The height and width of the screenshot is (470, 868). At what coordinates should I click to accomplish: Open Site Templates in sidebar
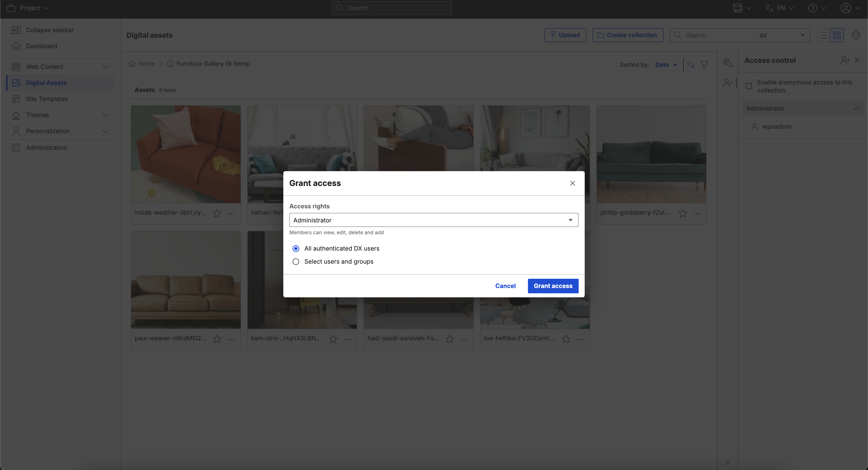(47, 99)
